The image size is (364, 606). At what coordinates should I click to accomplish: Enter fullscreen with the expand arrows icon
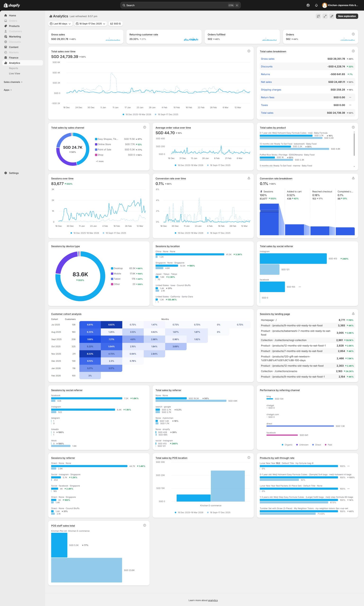pos(325,16)
